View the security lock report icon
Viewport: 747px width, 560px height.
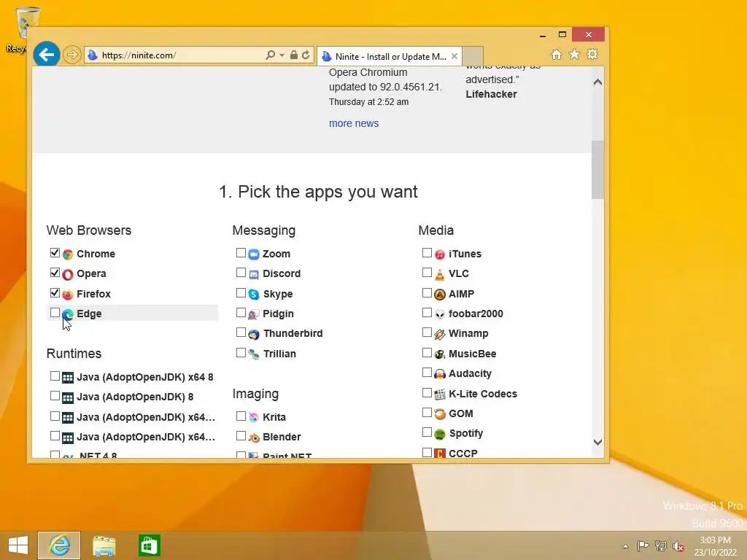tap(294, 55)
